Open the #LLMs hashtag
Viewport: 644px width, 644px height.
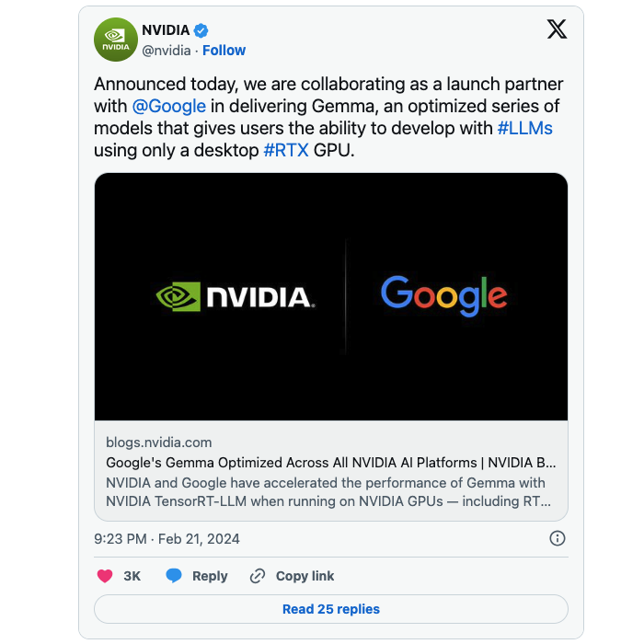click(x=524, y=128)
